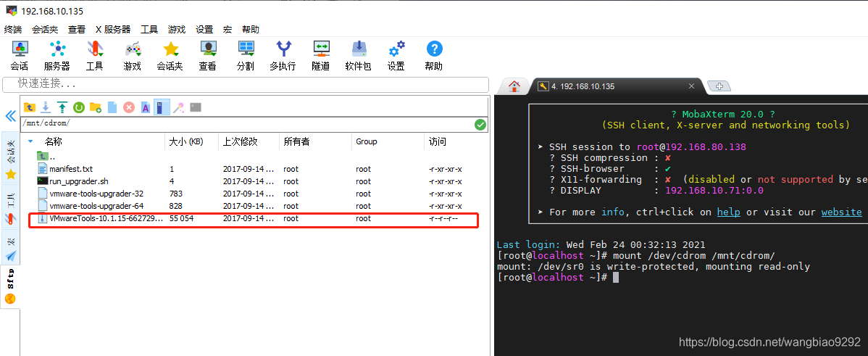Open the 游戏 menu in menu bar

(177, 29)
